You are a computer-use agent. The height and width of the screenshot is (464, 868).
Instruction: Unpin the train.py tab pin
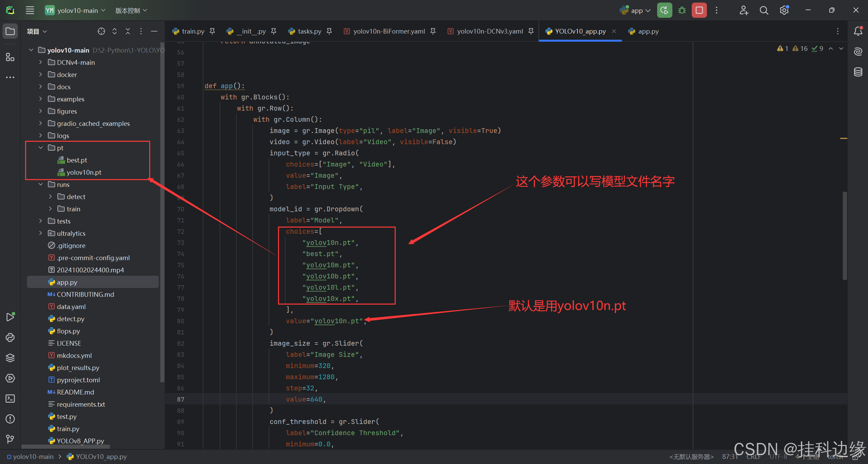(x=212, y=31)
